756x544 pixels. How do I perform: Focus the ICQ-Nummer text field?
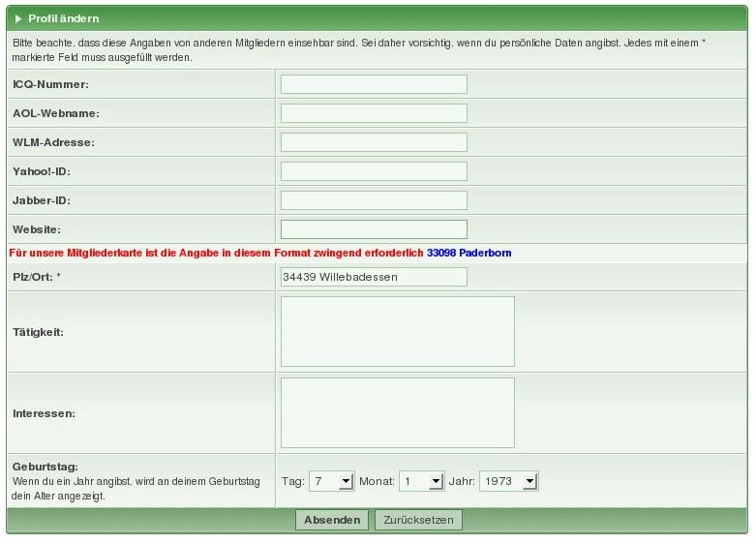click(x=374, y=84)
